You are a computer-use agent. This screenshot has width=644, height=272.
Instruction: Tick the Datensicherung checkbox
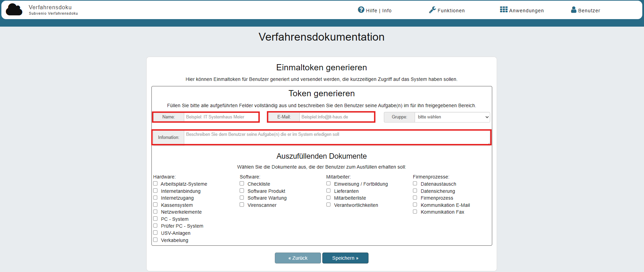click(x=415, y=191)
